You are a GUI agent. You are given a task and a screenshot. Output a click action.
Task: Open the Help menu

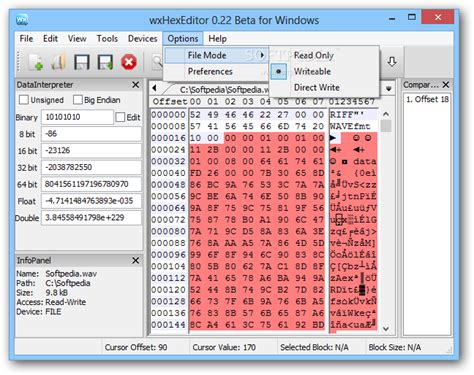tap(217, 39)
